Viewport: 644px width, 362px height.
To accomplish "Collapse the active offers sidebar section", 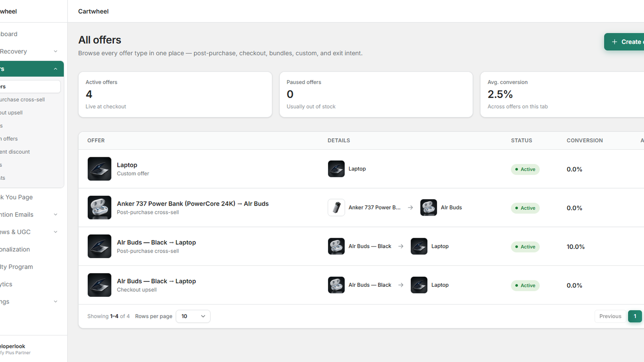I will click(x=56, y=69).
